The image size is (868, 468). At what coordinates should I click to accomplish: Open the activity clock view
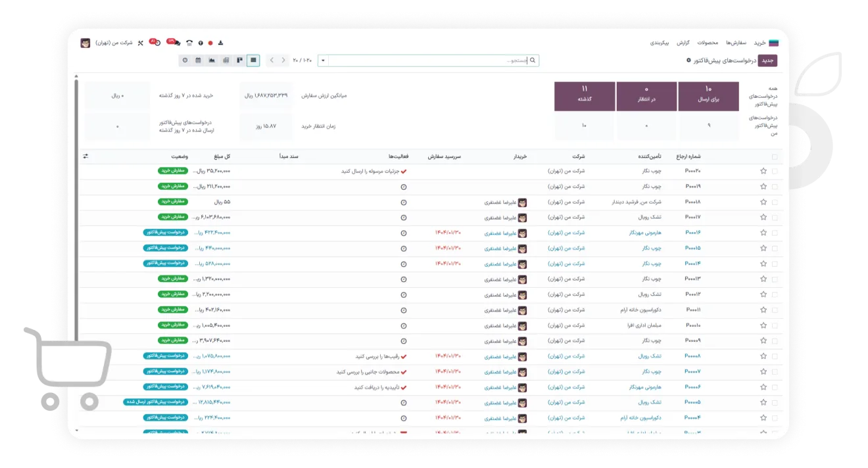click(x=185, y=60)
